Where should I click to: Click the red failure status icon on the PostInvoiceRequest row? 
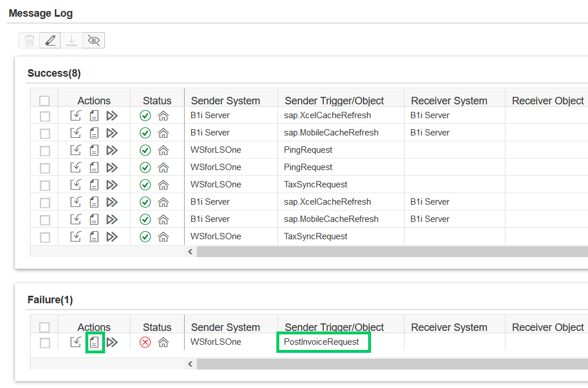pos(145,342)
